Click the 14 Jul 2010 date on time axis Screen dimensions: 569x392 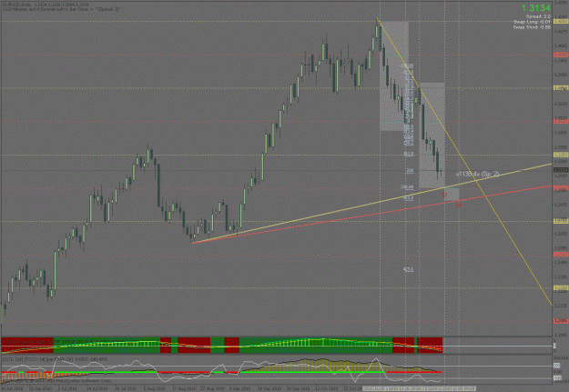(97, 388)
